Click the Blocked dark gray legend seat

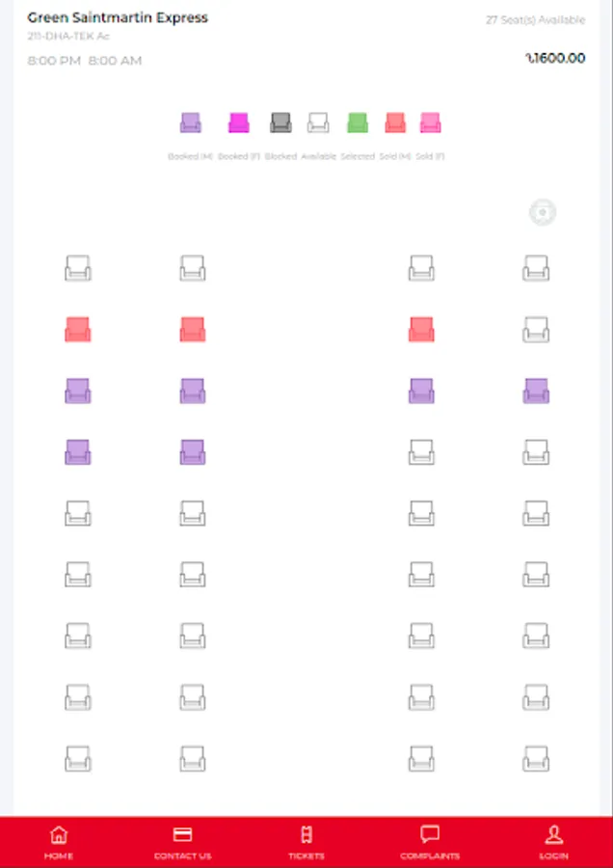point(280,123)
